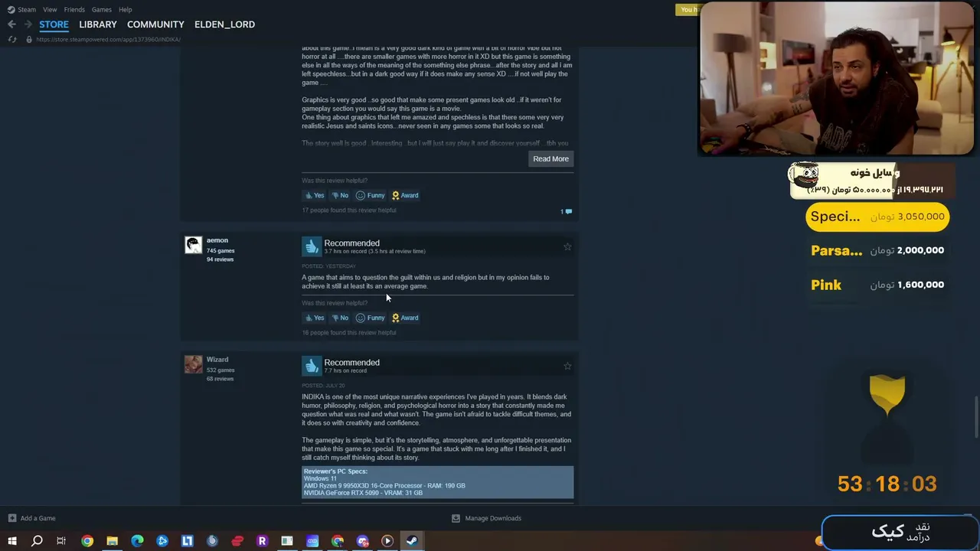Image resolution: width=980 pixels, height=551 pixels.
Task: Go forward using the Steam forward arrow
Action: click(x=28, y=24)
